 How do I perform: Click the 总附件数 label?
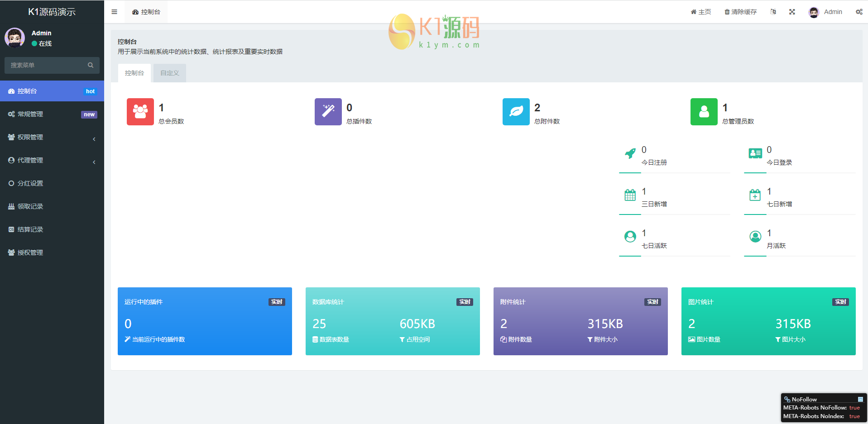tap(547, 121)
